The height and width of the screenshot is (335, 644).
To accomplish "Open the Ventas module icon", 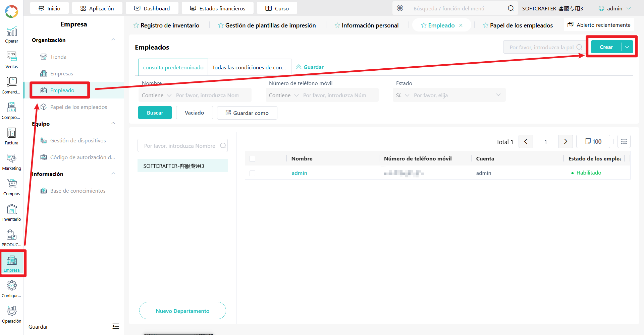I will point(11,60).
